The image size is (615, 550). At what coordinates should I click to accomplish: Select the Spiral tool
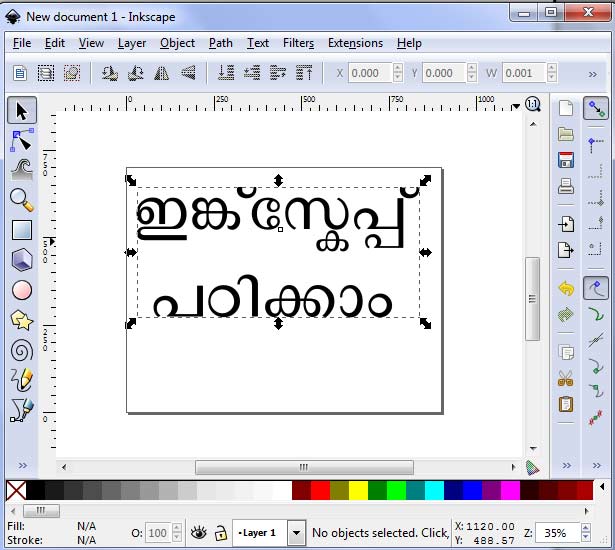tap(22, 350)
